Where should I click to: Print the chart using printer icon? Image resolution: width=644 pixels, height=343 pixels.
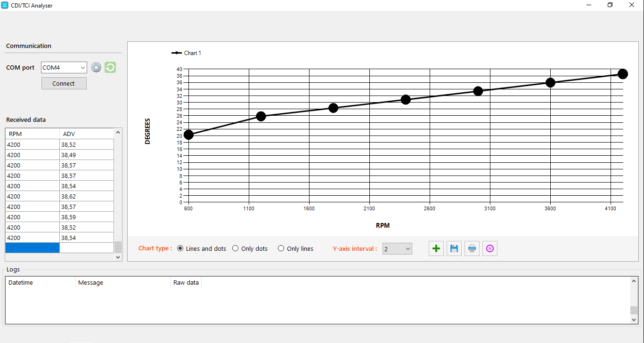(x=472, y=248)
